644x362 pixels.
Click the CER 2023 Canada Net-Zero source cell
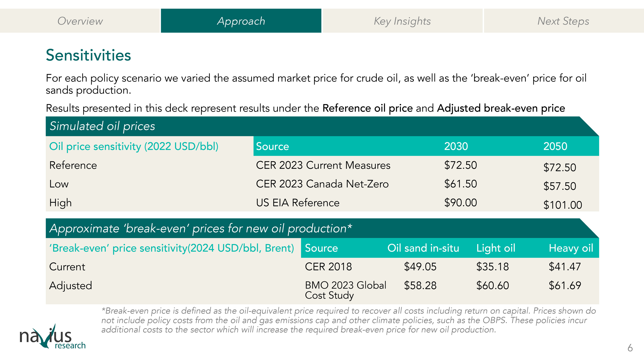(x=322, y=184)
